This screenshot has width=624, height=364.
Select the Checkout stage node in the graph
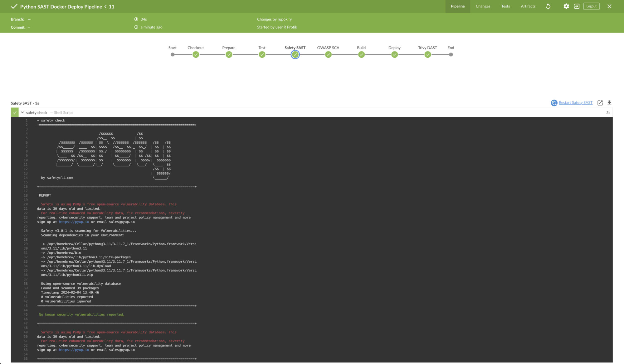coord(196,54)
